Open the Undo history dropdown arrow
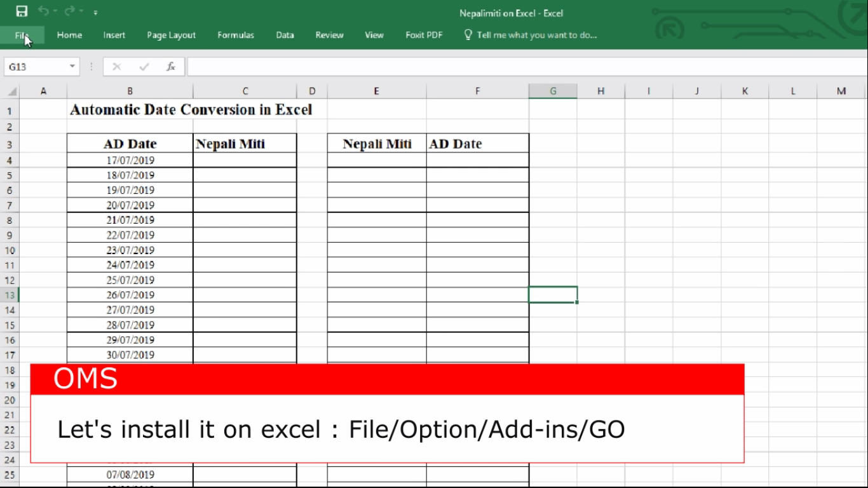Image resolution: width=868 pixels, height=488 pixels. click(x=55, y=11)
